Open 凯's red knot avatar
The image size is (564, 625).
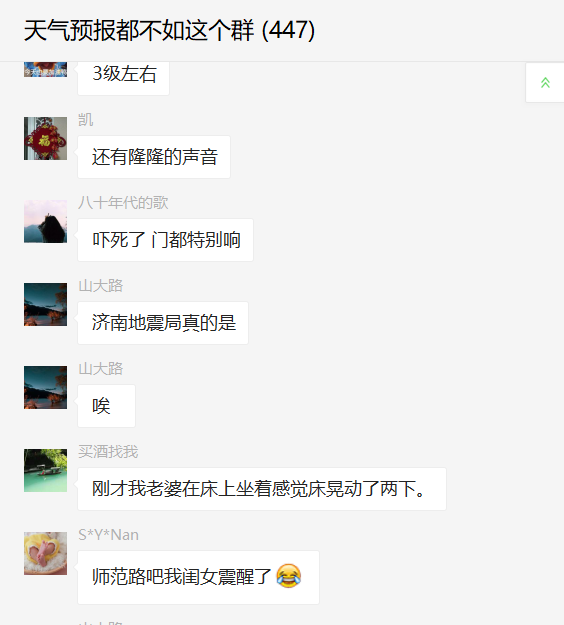pyautogui.click(x=45, y=138)
